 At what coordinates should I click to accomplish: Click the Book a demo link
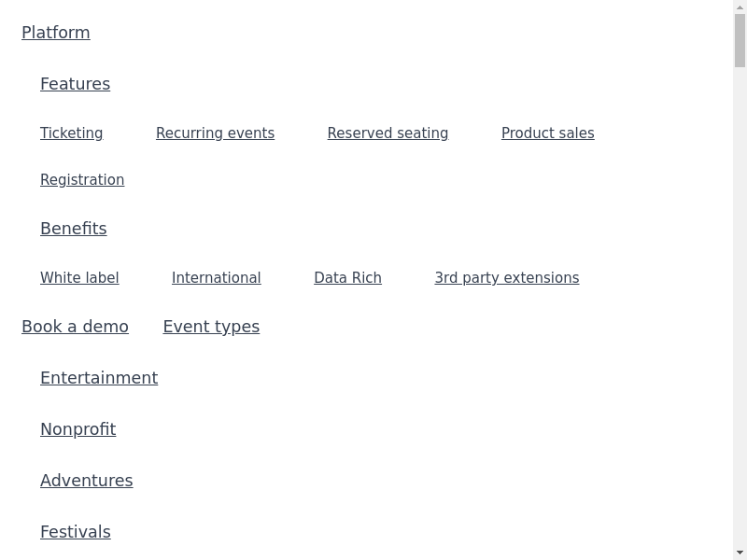tap(75, 327)
